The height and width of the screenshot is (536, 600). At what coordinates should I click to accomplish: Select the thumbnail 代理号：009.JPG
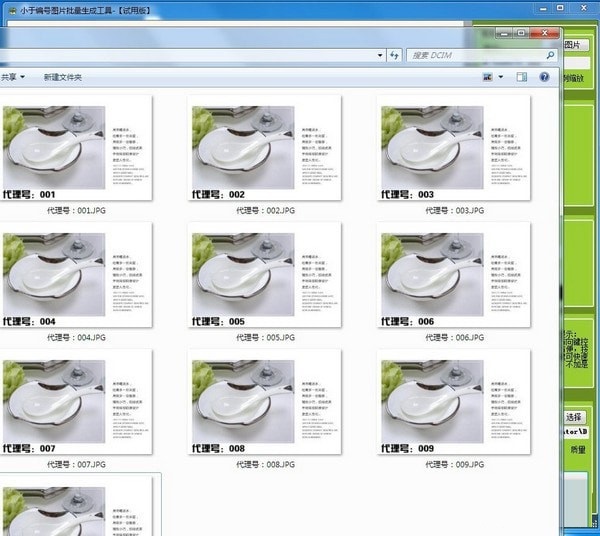[454, 402]
